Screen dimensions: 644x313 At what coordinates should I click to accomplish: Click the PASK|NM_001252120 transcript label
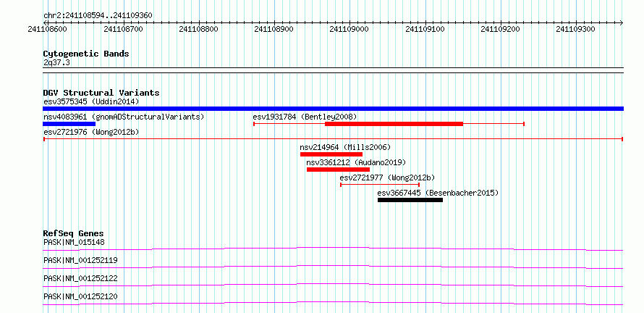80,296
